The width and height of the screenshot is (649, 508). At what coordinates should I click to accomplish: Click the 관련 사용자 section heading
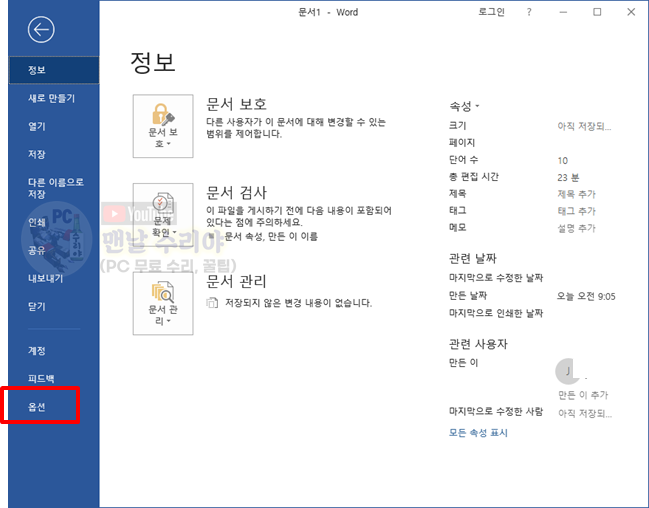coord(478,344)
